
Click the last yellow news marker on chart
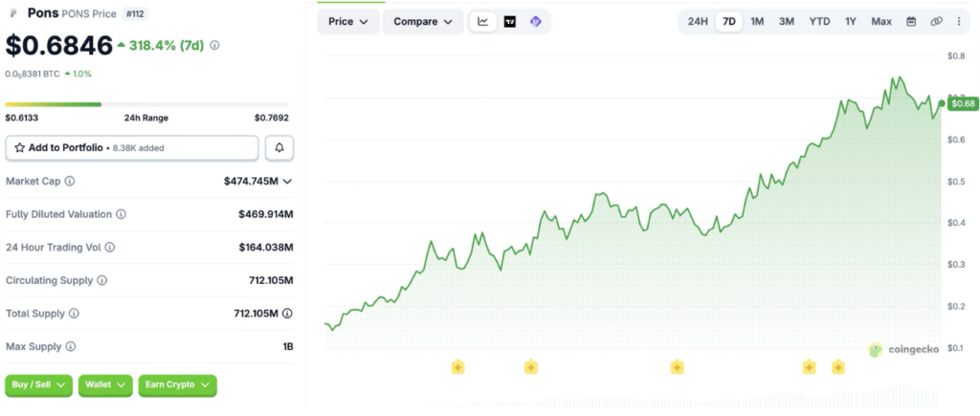[838, 367]
